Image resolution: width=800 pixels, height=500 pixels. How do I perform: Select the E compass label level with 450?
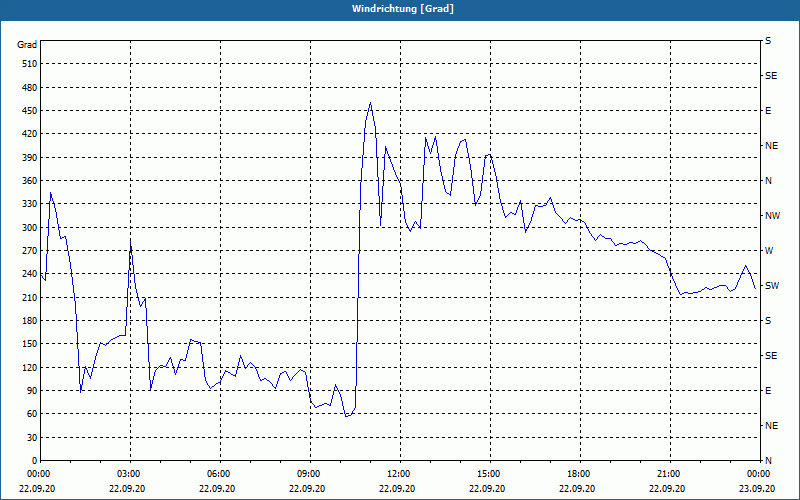(x=768, y=111)
